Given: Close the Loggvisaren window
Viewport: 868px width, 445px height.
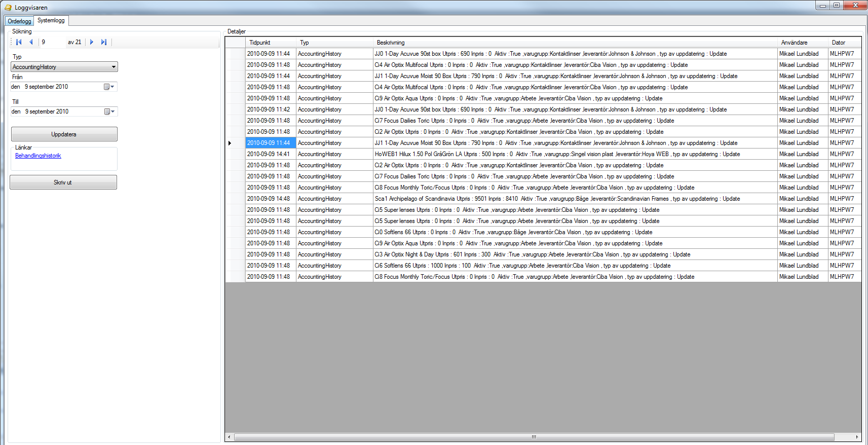Looking at the screenshot, I should pyautogui.click(x=855, y=6).
